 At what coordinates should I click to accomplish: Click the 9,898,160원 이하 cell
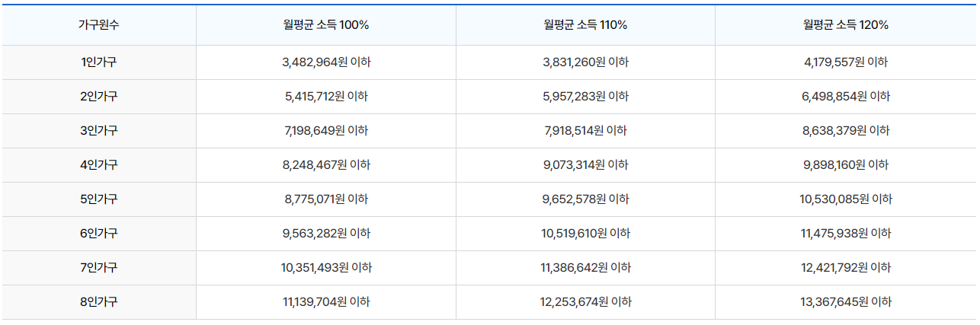pos(846,165)
